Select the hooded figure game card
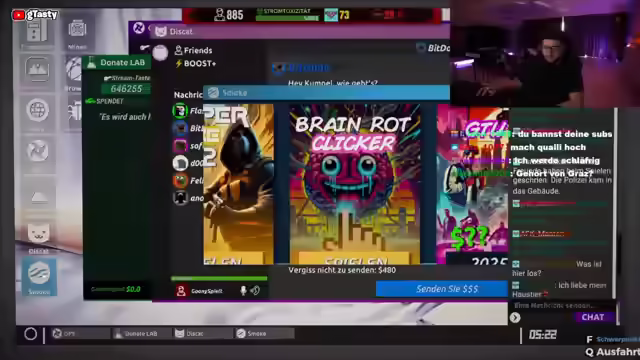The width and height of the screenshot is (640, 360). 238,184
